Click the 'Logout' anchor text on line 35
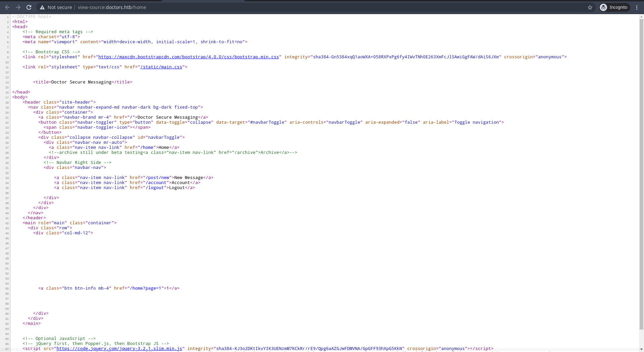 click(x=177, y=188)
